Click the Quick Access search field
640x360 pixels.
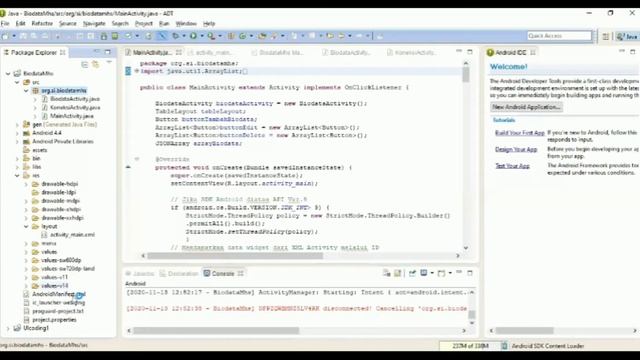[x=559, y=36]
